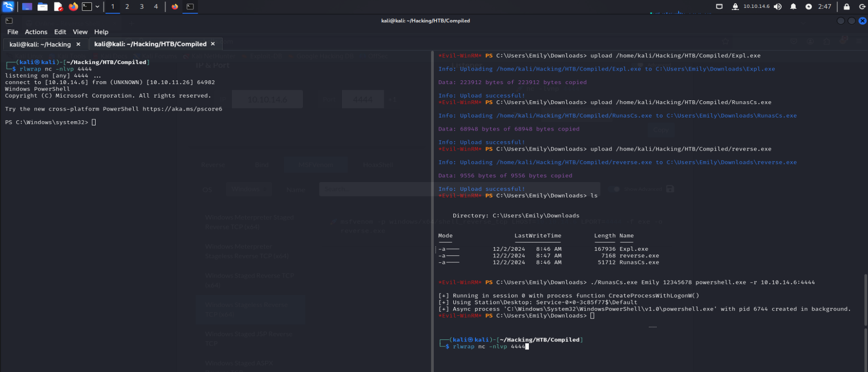Click 'Data: 9556 bytes' line
This screenshot has width=868, height=372.
(505, 176)
